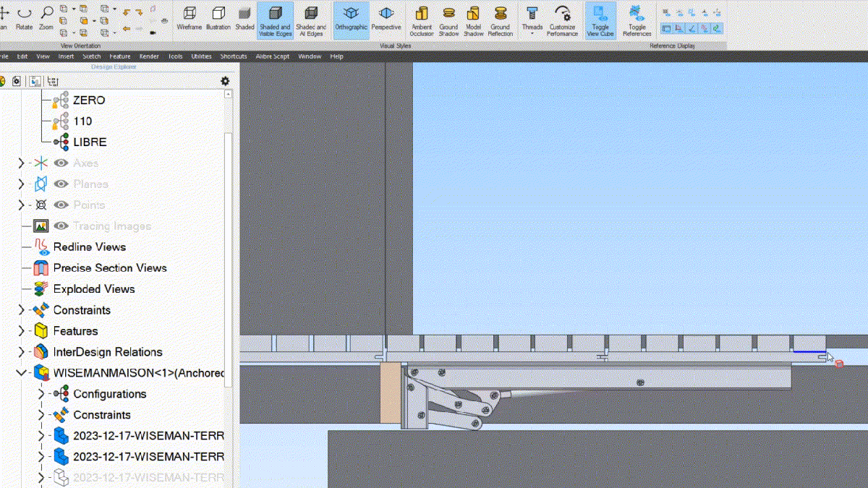
Task: Click the Tracing Images icon
Action: tap(41, 226)
